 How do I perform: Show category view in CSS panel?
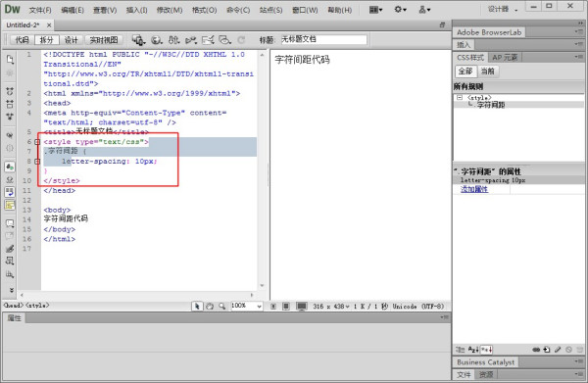tap(460, 350)
